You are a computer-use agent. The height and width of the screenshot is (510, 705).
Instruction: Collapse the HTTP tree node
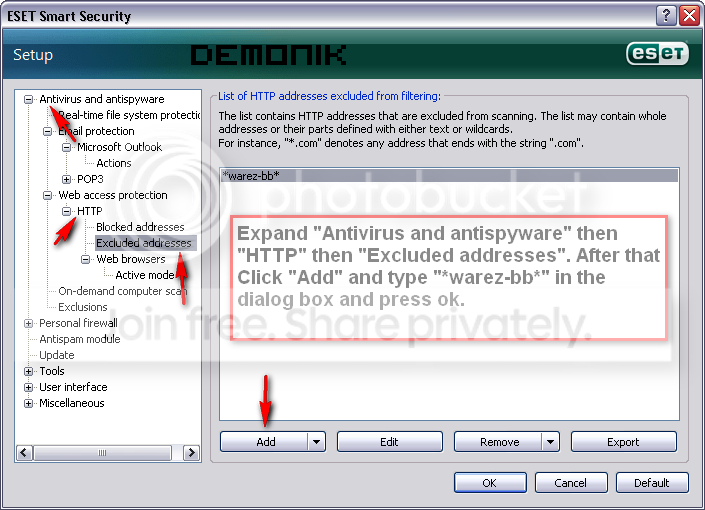[66, 211]
